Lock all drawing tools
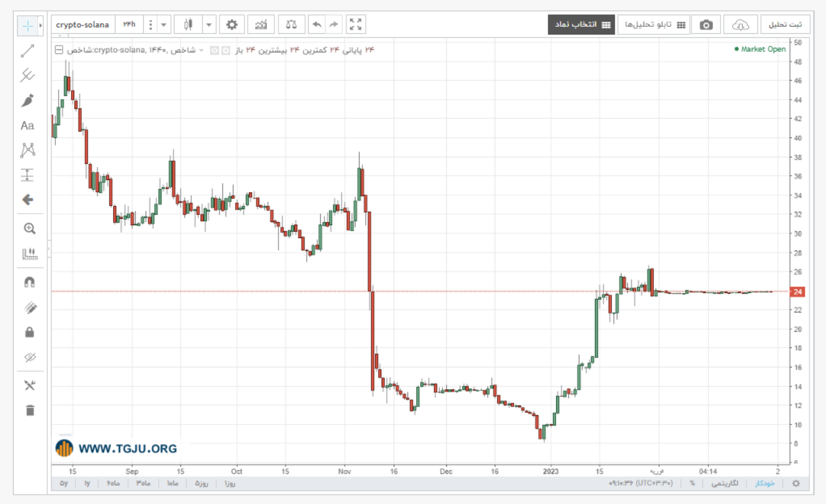The height and width of the screenshot is (504, 826). [30, 333]
